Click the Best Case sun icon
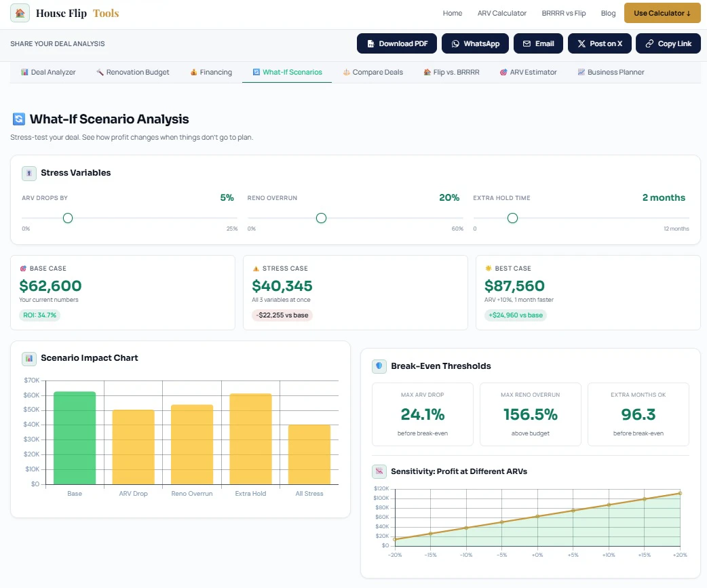This screenshot has width=707, height=588. point(489,268)
